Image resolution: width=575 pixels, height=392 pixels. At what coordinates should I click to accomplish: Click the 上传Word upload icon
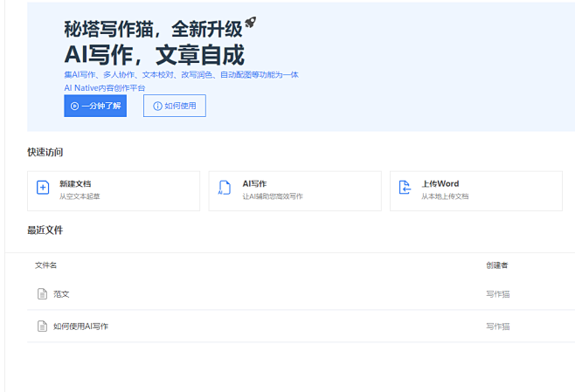[x=405, y=188]
